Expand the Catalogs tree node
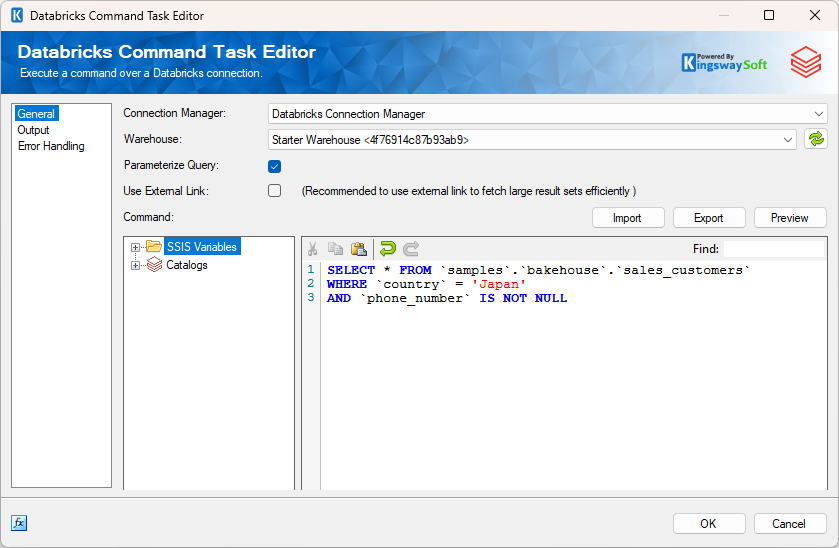 click(135, 265)
